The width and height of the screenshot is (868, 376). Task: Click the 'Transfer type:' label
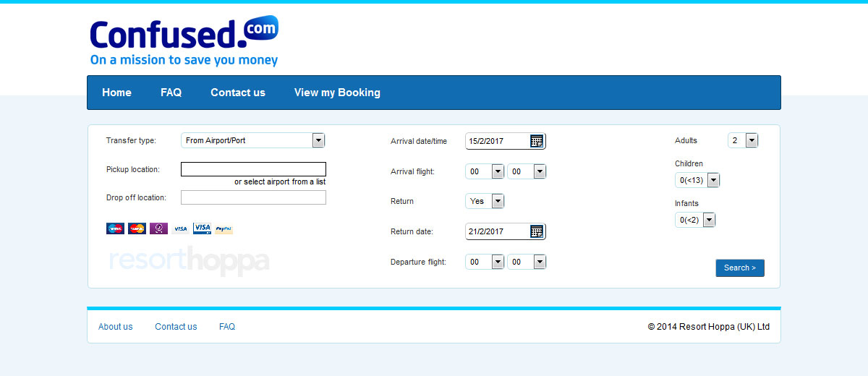click(131, 140)
